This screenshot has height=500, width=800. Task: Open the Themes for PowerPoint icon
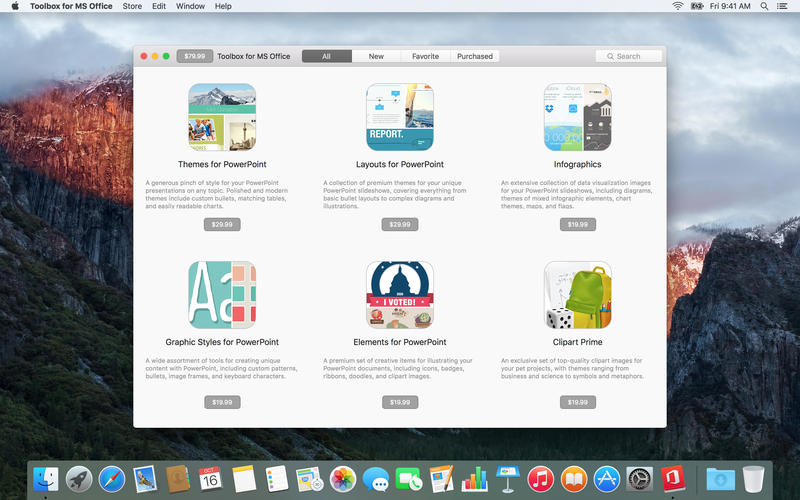tap(222, 117)
